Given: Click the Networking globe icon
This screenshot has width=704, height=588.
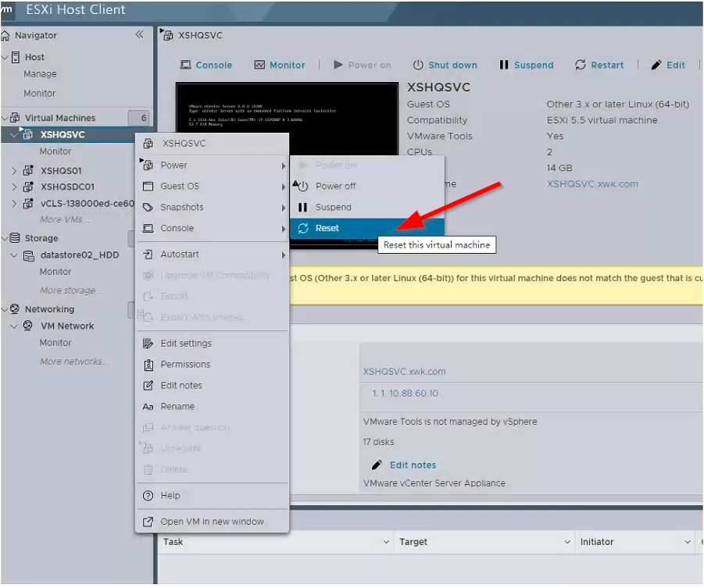Looking at the screenshot, I should (x=15, y=308).
